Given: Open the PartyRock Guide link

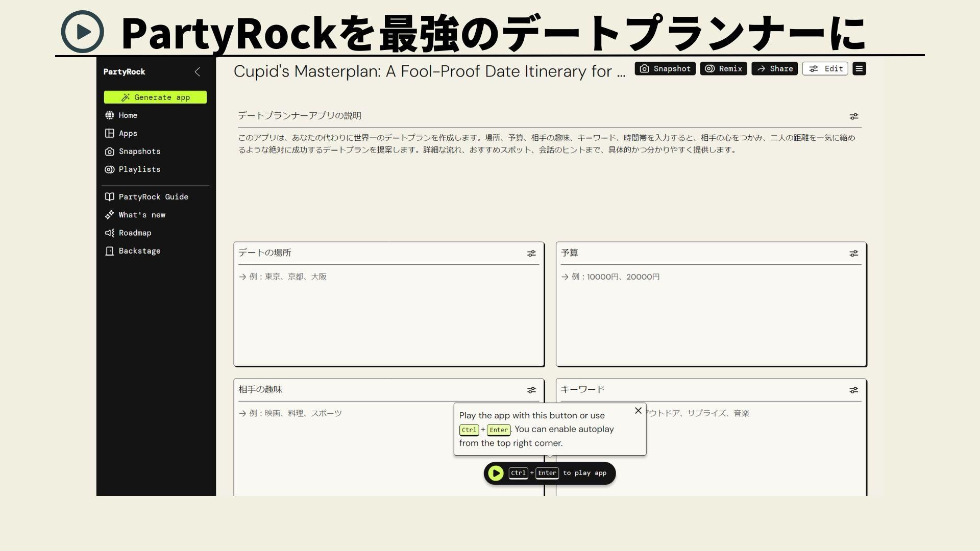Looking at the screenshot, I should 153,197.
